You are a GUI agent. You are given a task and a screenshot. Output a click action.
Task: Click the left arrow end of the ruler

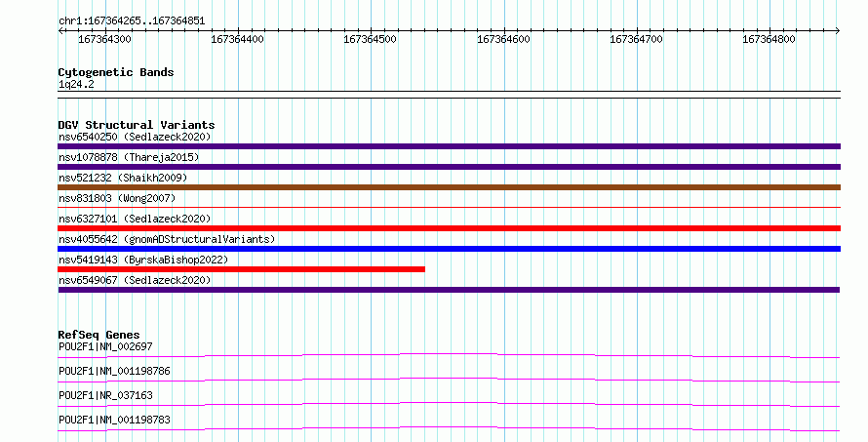tap(60, 31)
